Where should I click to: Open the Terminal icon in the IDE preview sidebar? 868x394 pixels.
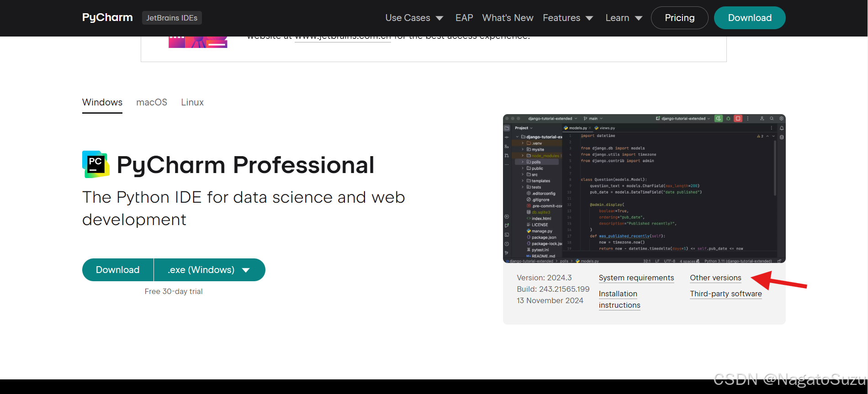(507, 235)
